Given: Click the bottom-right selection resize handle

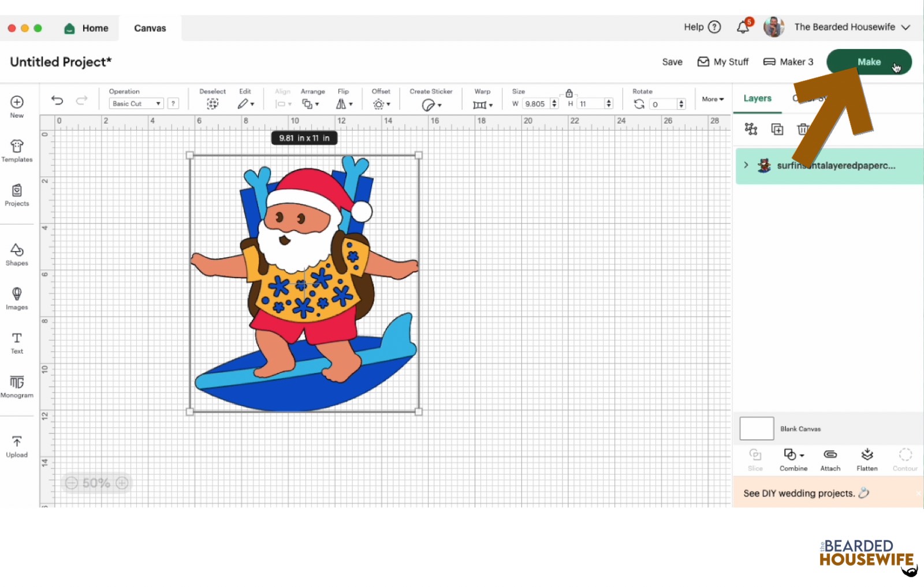Looking at the screenshot, I should [x=419, y=412].
